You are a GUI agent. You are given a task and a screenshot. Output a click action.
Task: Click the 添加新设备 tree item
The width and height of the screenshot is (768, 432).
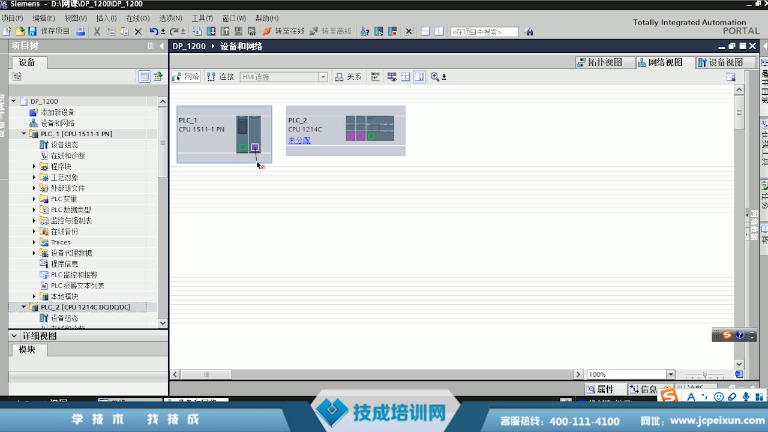click(x=57, y=112)
